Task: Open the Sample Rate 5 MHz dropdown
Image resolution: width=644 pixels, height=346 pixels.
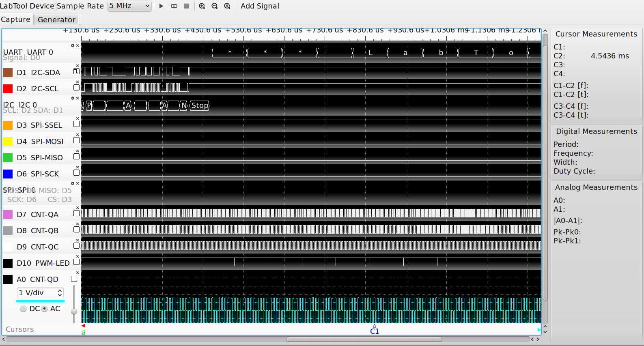Action: (x=129, y=6)
